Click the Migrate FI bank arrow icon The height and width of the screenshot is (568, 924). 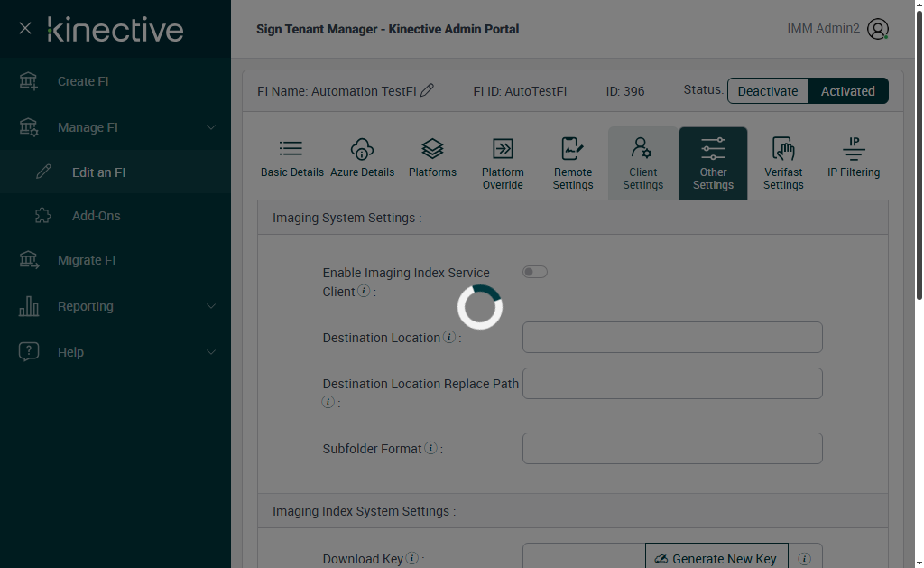[x=28, y=259]
